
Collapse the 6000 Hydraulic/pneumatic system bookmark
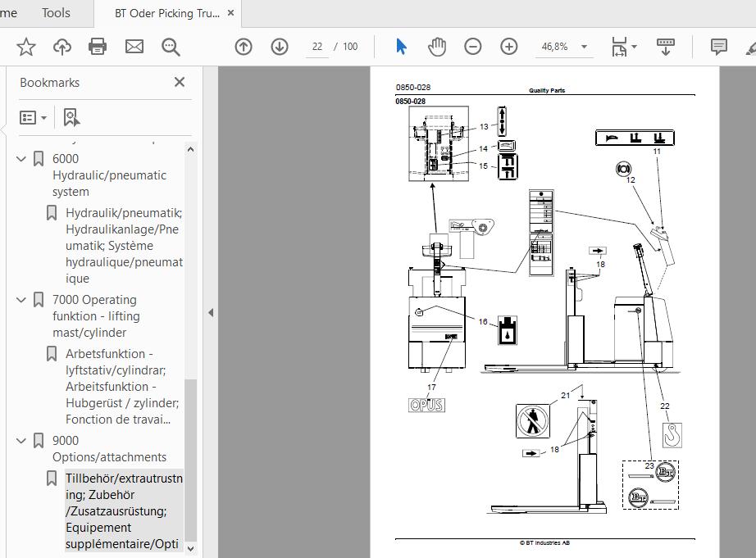(x=21, y=158)
